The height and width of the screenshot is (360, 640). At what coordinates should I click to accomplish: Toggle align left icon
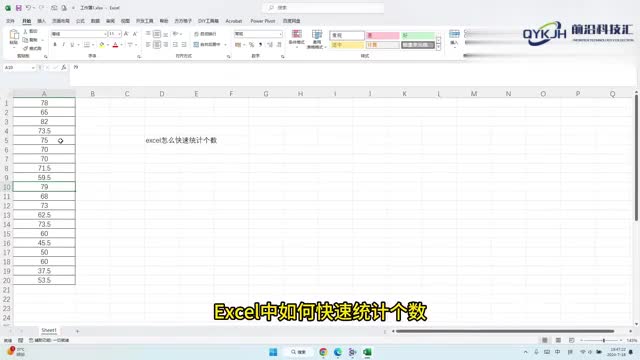click(148, 44)
